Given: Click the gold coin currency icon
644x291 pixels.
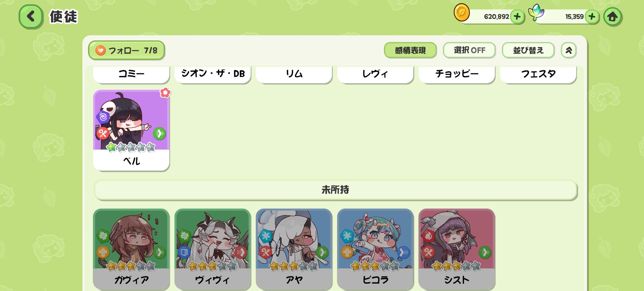Looking at the screenshot, I should click(x=462, y=12).
